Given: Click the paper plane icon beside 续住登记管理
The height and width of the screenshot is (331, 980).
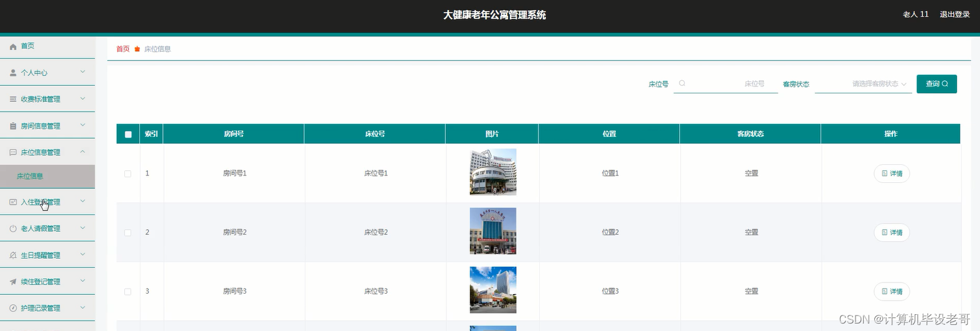Looking at the screenshot, I should point(13,282).
